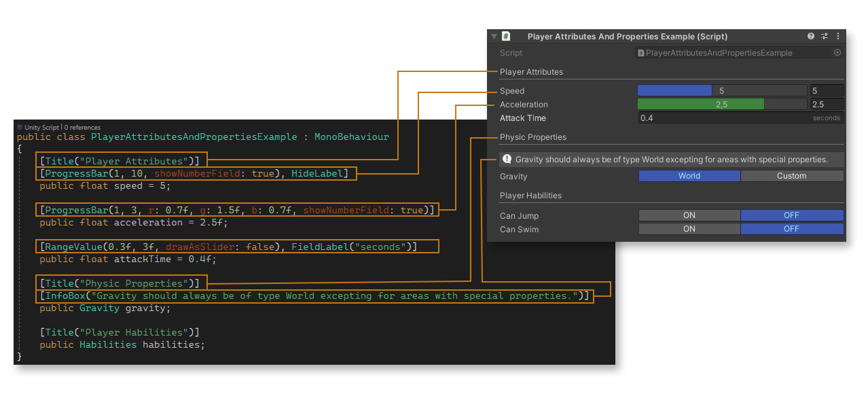Open component help reference icon

[x=811, y=37]
